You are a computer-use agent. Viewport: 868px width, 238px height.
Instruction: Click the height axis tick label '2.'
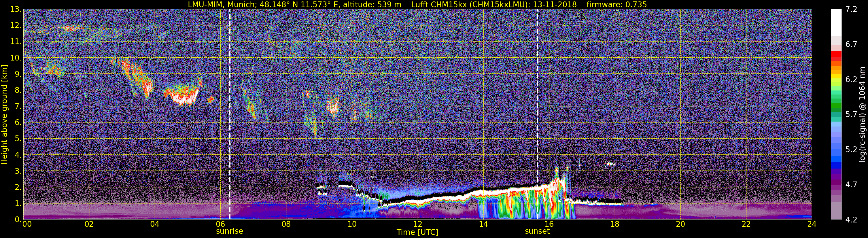(x=18, y=188)
